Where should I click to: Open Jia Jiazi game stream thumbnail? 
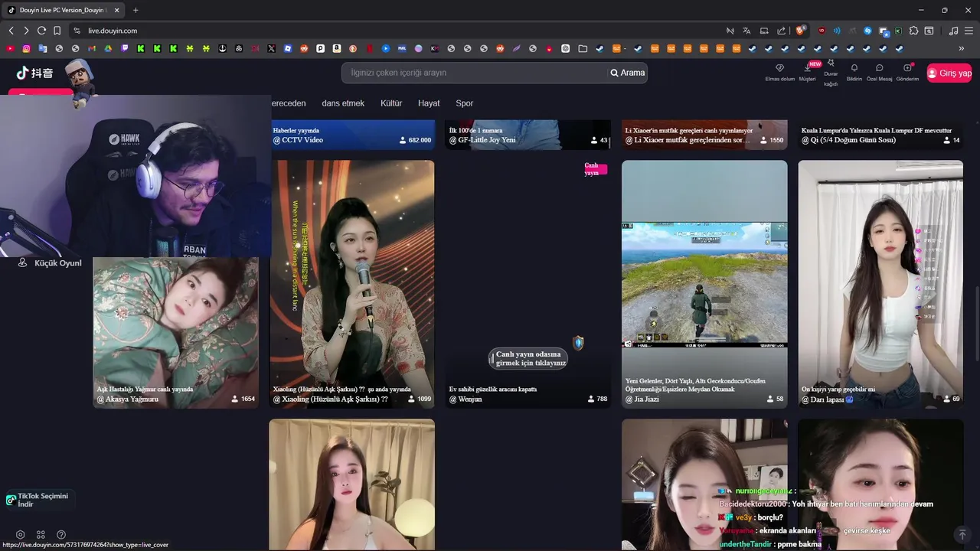(704, 284)
